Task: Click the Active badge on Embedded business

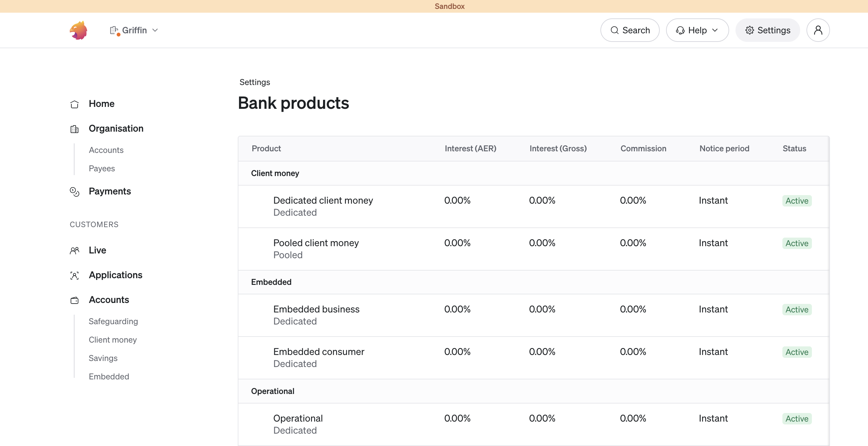Action: 797,309
